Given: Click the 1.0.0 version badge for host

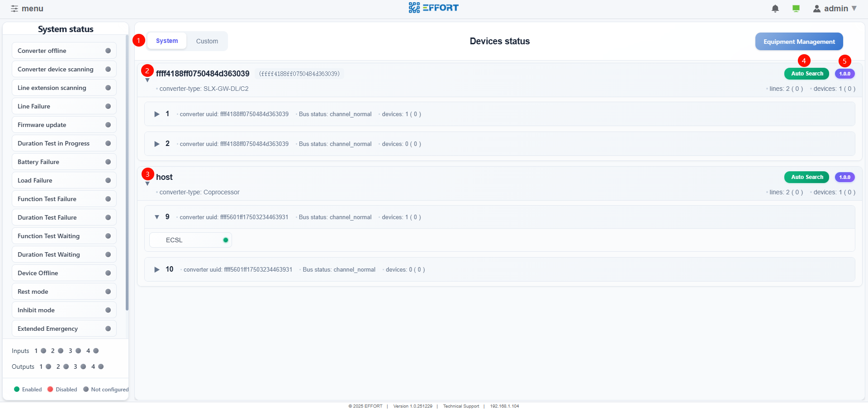Looking at the screenshot, I should [x=844, y=177].
